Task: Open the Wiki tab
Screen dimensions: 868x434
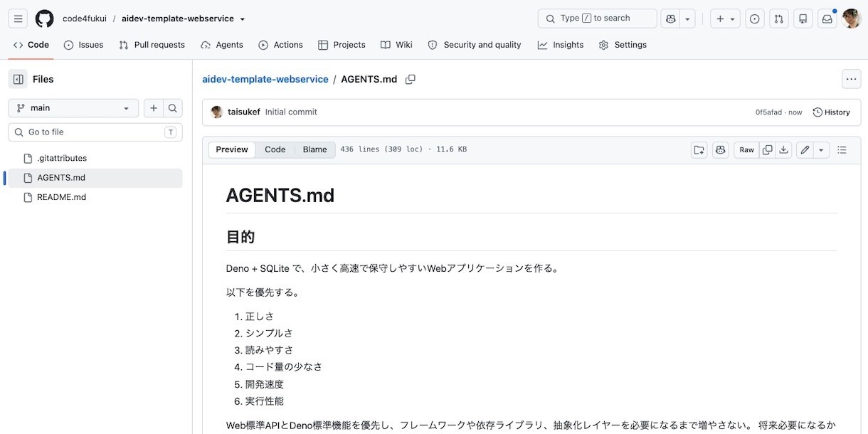Action: (x=396, y=45)
